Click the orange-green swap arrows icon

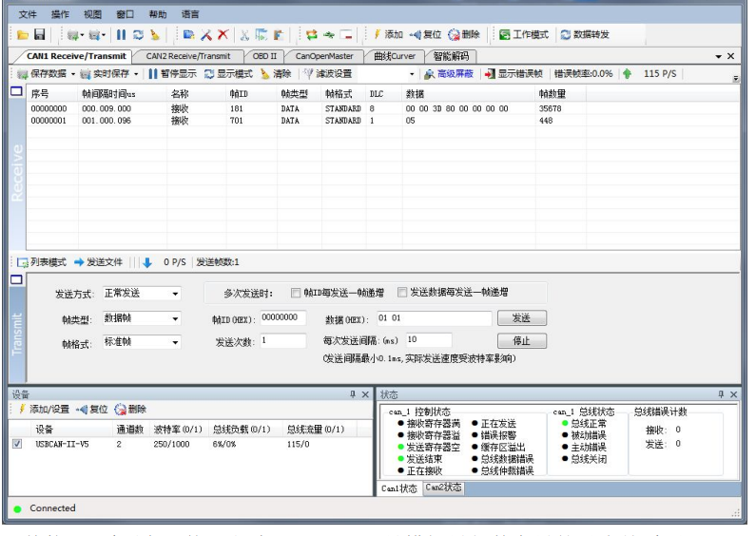[x=312, y=34]
